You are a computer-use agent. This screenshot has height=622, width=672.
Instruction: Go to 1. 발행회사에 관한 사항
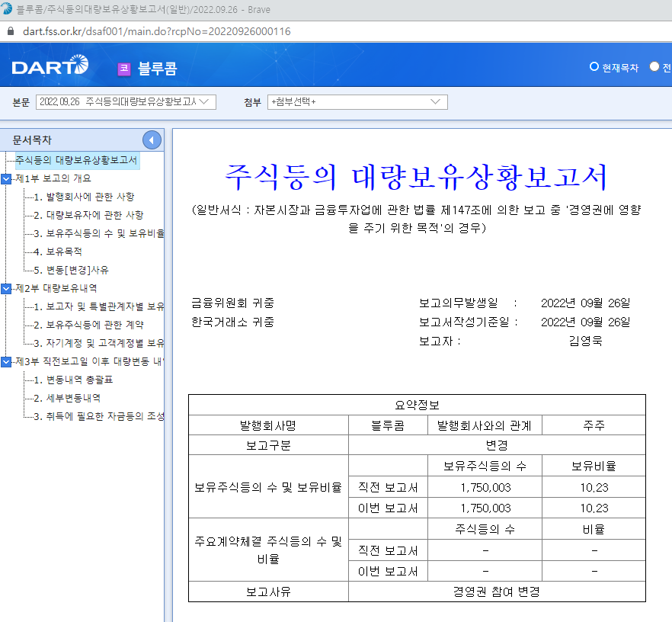coord(84,197)
